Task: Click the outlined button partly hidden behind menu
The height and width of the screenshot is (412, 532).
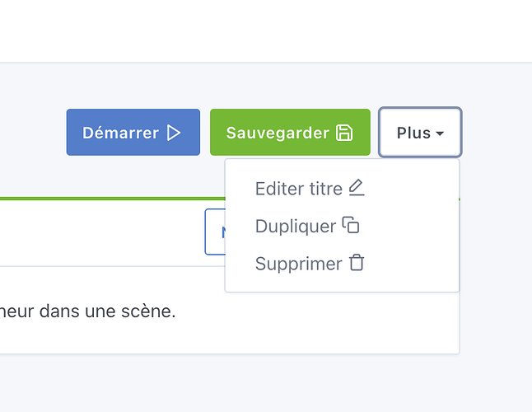Action: tap(214, 233)
